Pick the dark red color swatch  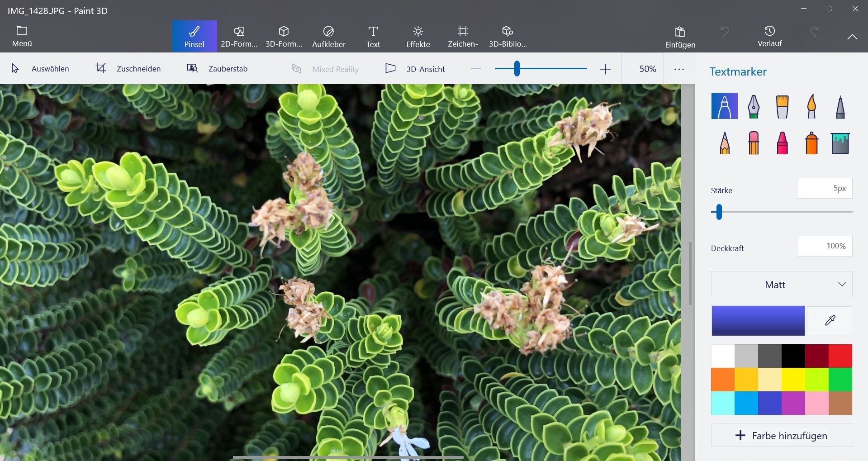click(817, 356)
